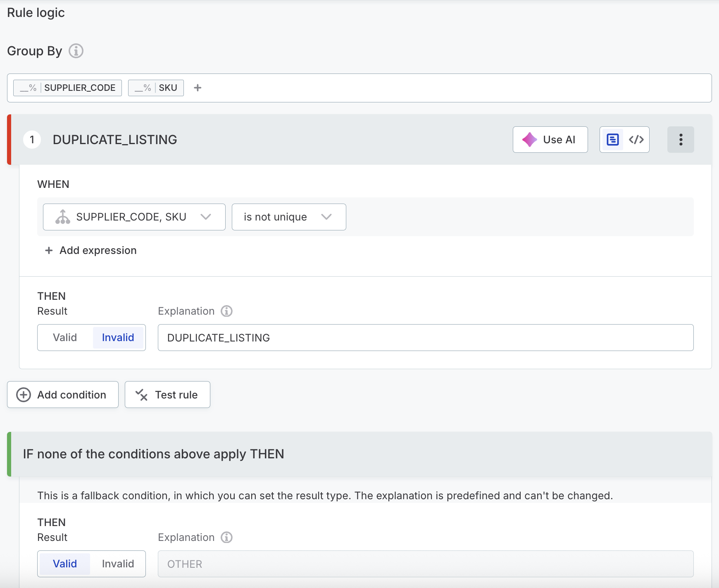The image size is (719, 588).
Task: Click the DUPLICATE_LISTING explanation info icon
Action: pyautogui.click(x=226, y=311)
